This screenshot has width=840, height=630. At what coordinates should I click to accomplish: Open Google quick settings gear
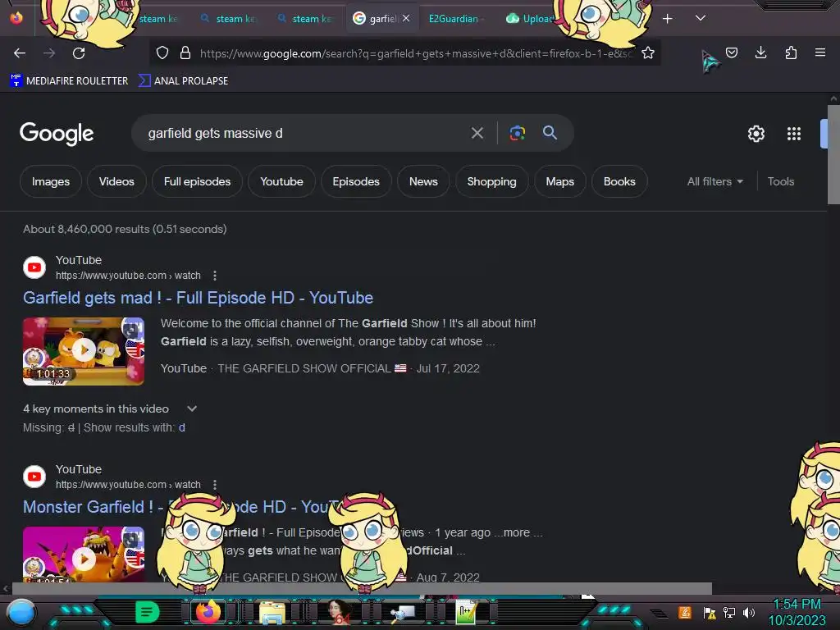pos(756,134)
